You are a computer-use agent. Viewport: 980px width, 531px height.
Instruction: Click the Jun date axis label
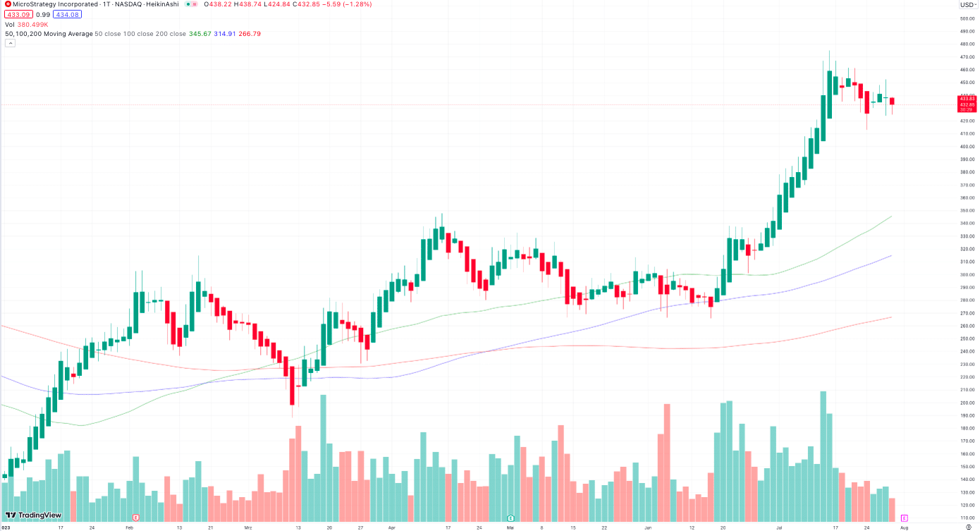point(648,527)
